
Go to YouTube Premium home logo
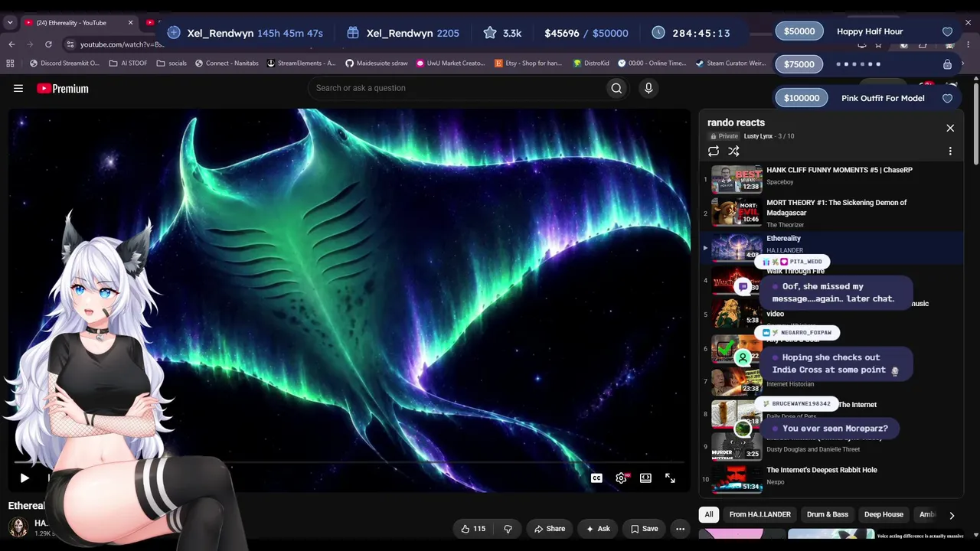(x=63, y=89)
